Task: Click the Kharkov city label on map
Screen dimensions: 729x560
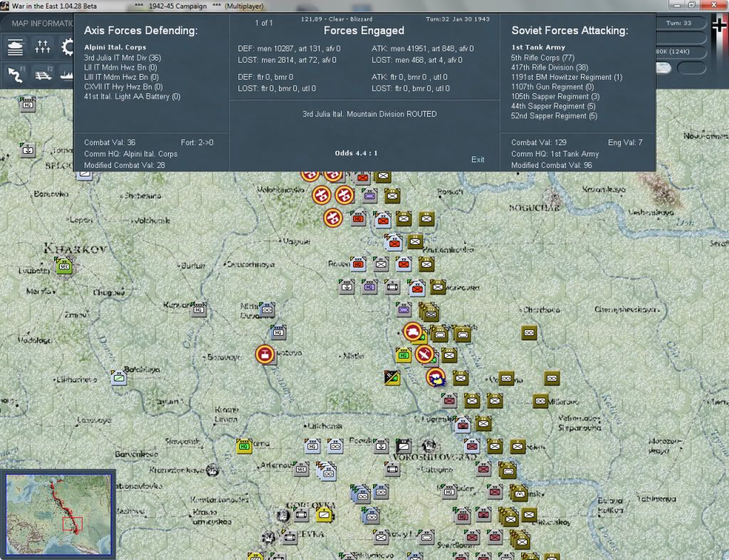Action: [x=75, y=249]
